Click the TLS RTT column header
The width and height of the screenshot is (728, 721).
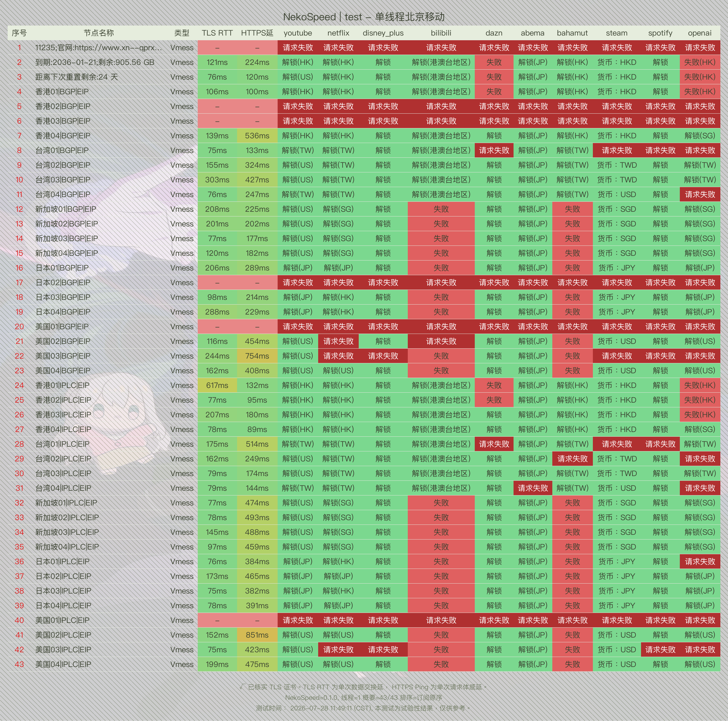(217, 33)
